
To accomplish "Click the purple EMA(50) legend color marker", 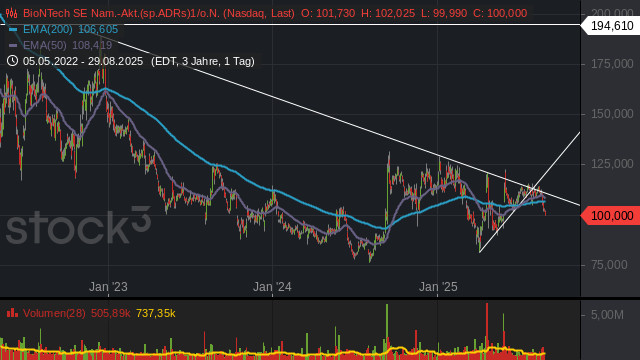I will (13, 45).
